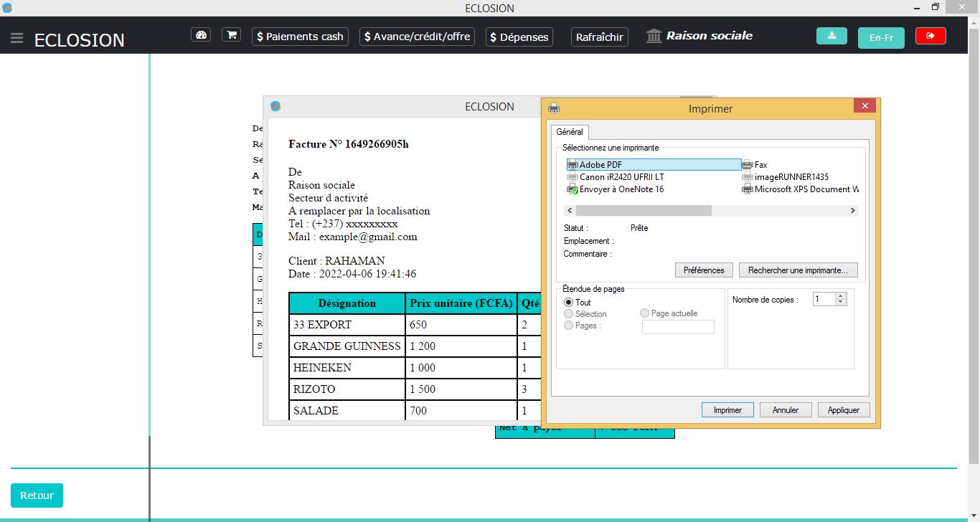Open the dashboard gauge icon
The image size is (980, 522).
point(201,35)
